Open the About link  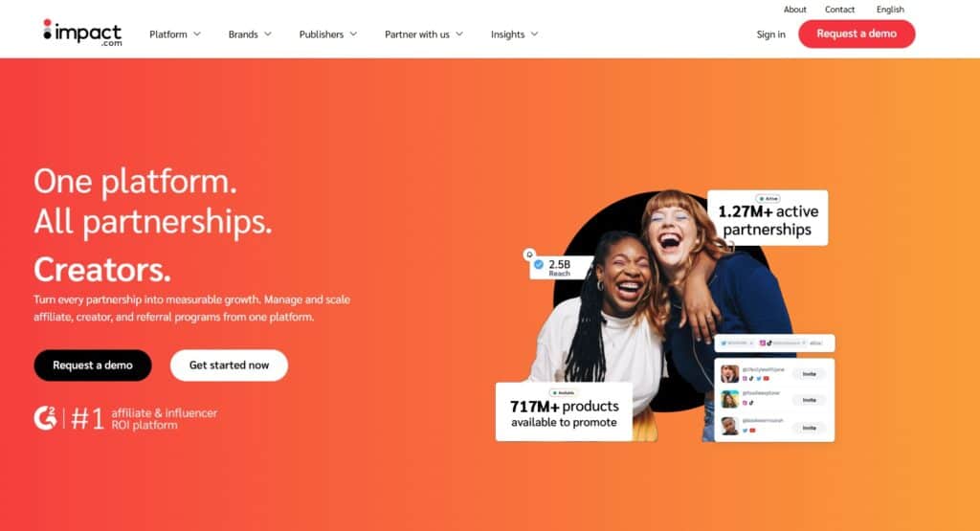795,10
